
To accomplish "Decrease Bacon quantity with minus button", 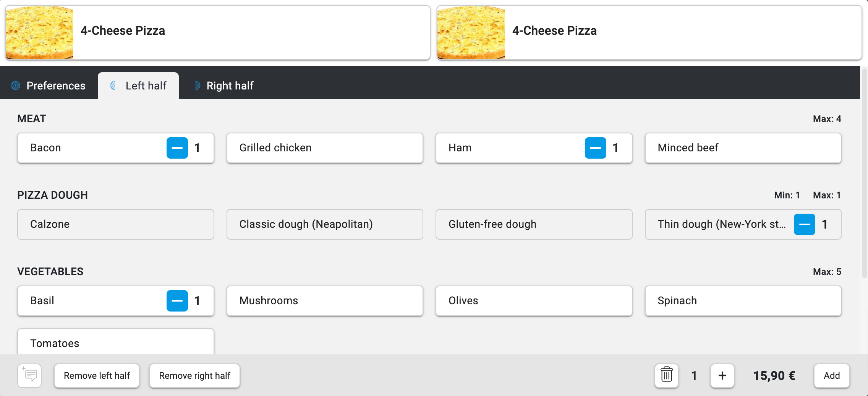I will coord(177,148).
